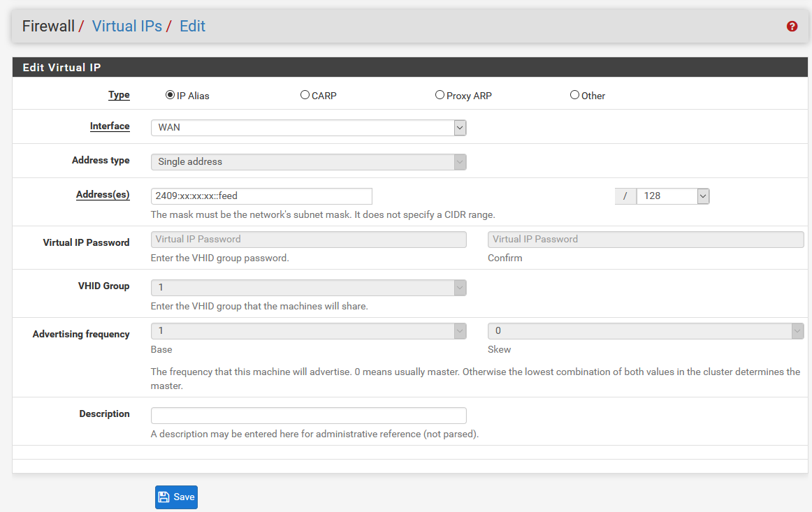Click the Base caption under frequency dropdown

pyautogui.click(x=161, y=350)
